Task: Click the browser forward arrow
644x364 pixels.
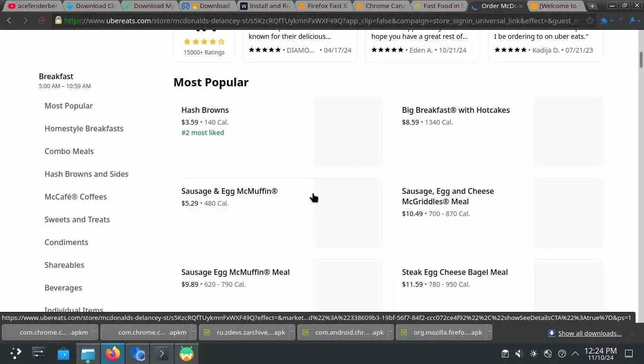Action: pos(26,20)
